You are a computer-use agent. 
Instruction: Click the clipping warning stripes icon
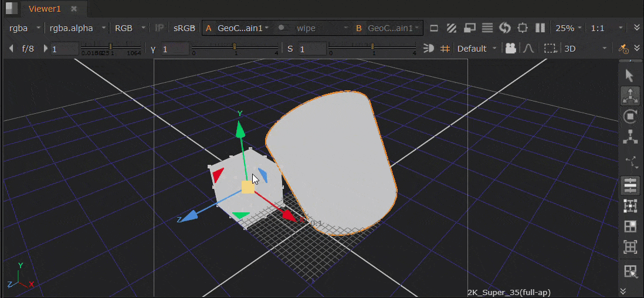coord(452,28)
